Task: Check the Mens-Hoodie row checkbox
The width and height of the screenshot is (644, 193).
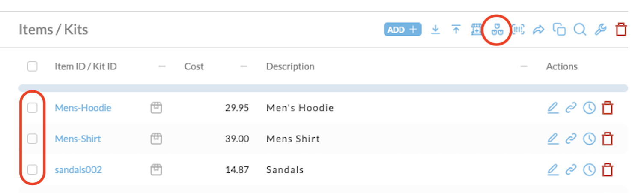Action: [32, 108]
